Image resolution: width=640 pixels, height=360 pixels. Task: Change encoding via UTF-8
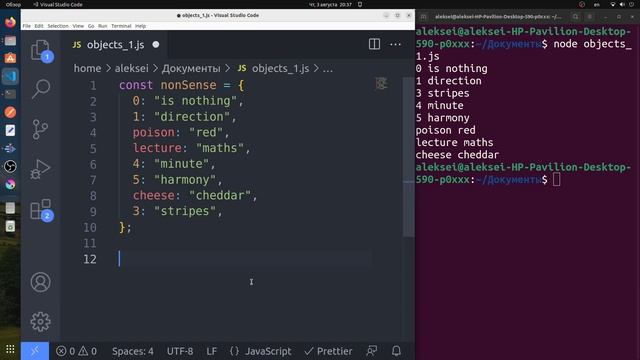[x=180, y=351]
